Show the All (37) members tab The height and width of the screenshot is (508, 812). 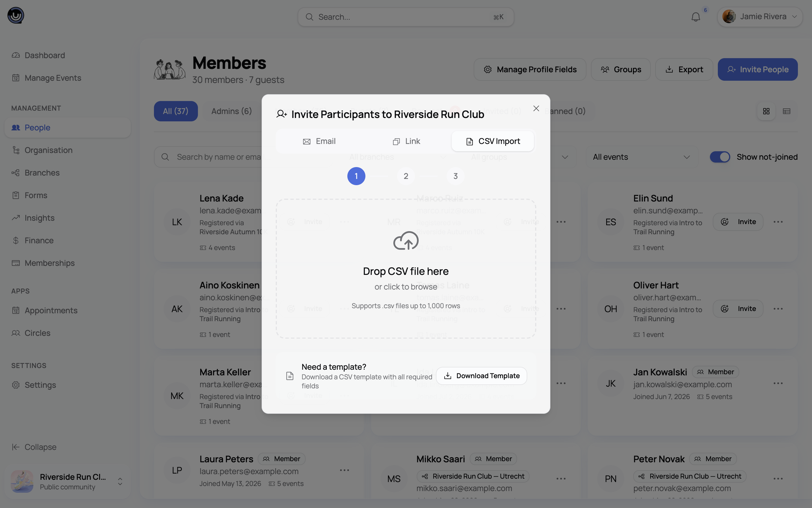tap(176, 111)
